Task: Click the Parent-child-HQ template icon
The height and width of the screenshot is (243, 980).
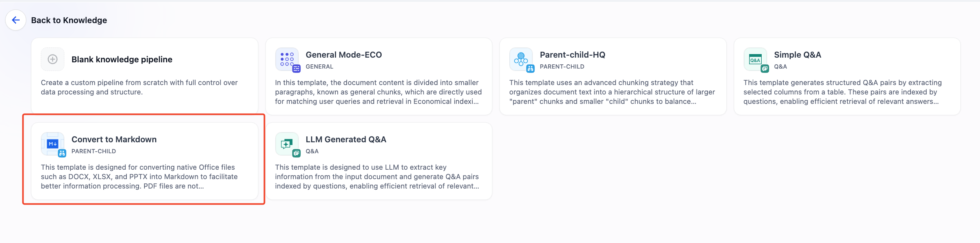Action: [521, 59]
